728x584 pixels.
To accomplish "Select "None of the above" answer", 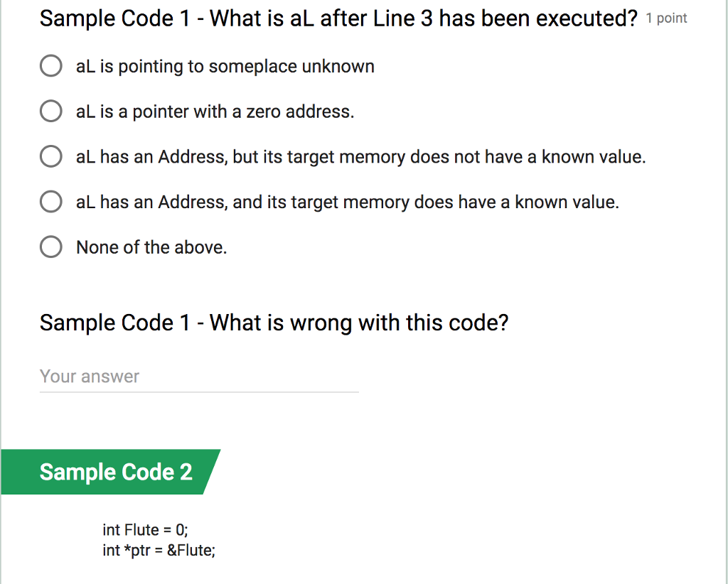I will tap(151, 247).
